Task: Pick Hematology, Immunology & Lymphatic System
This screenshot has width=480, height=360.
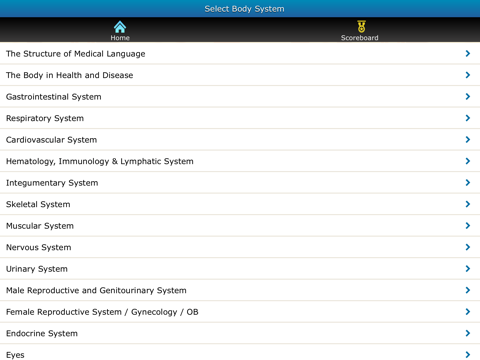Action: [x=100, y=161]
